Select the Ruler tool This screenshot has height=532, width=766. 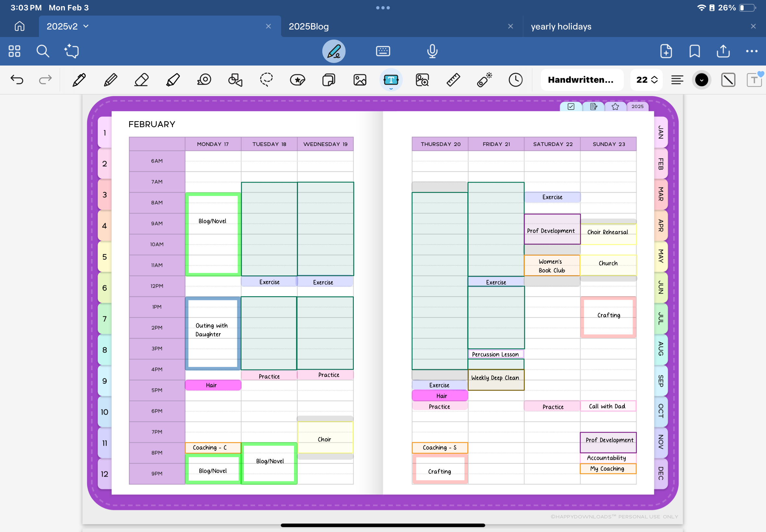(x=453, y=80)
